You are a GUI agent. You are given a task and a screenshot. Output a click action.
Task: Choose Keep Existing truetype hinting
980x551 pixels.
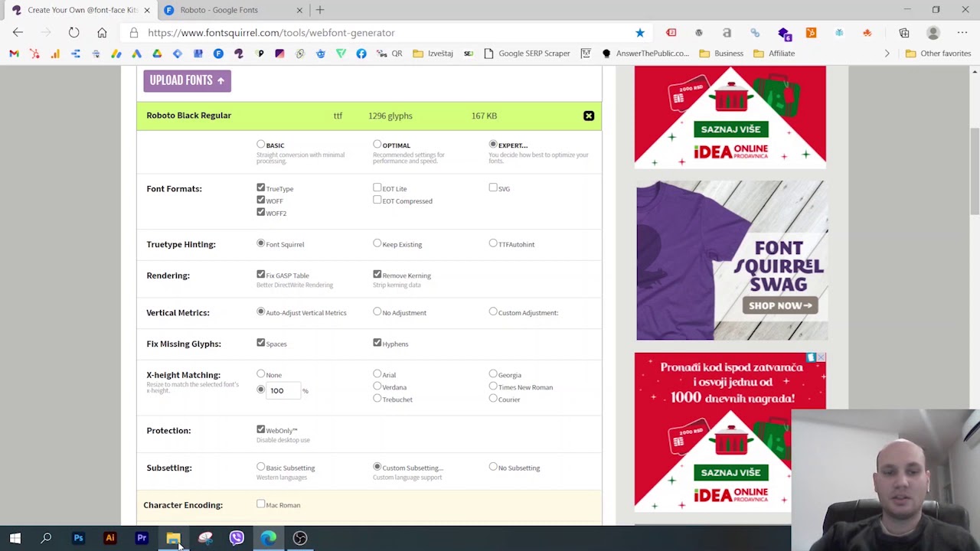pyautogui.click(x=377, y=243)
